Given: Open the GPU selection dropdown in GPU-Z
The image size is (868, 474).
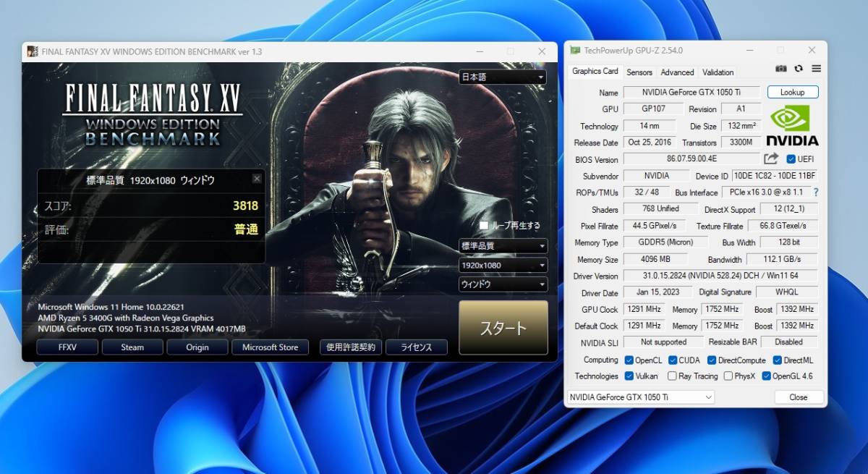Looking at the screenshot, I should (x=639, y=397).
